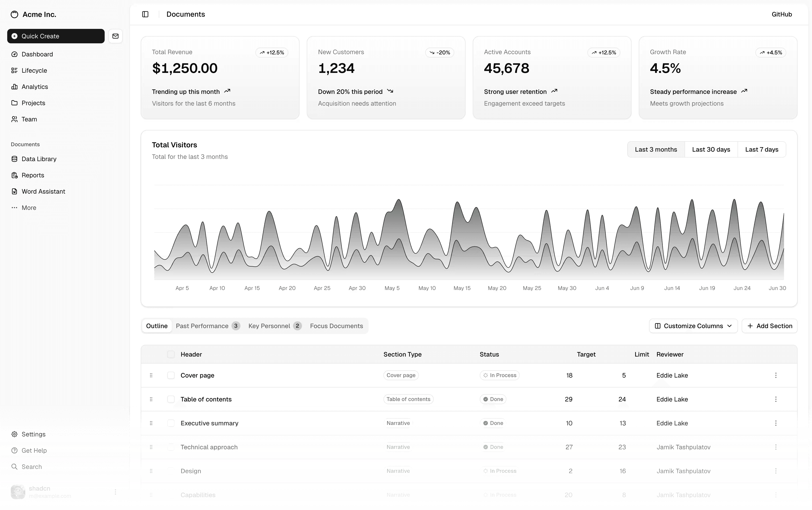Screen dimensions: 812x510
Task: Open the GitHub link in header
Action: (x=781, y=14)
